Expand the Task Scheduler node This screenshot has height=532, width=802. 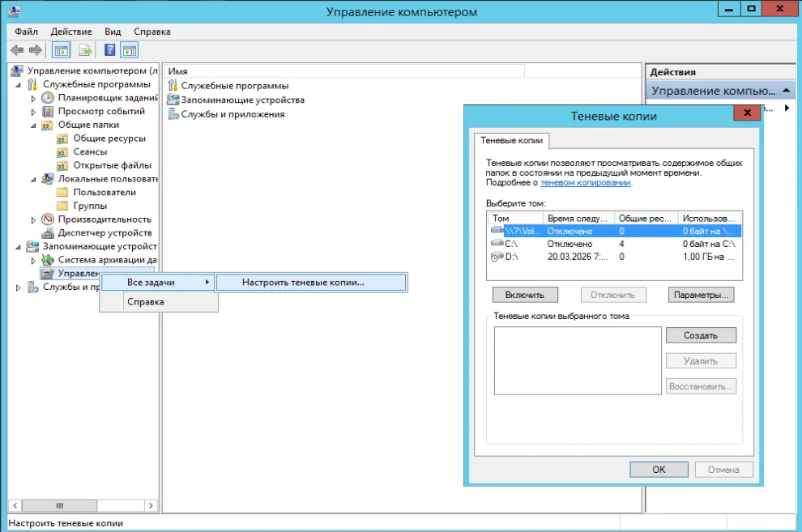(x=33, y=98)
